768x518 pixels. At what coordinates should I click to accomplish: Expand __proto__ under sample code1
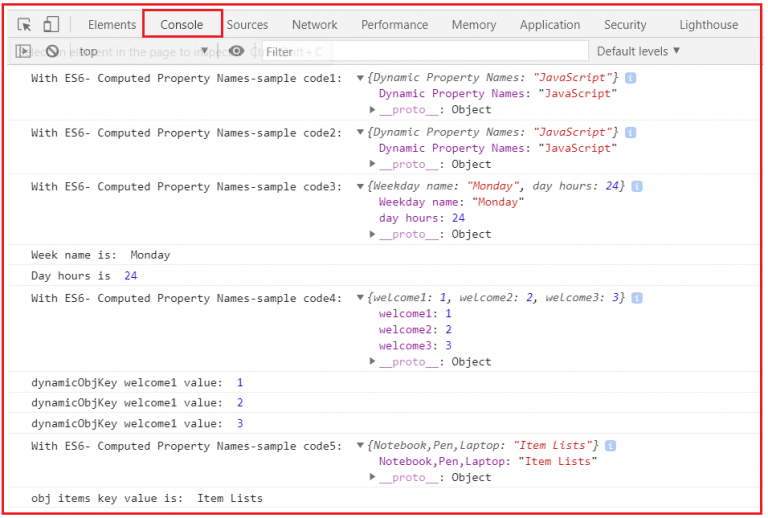tap(373, 110)
